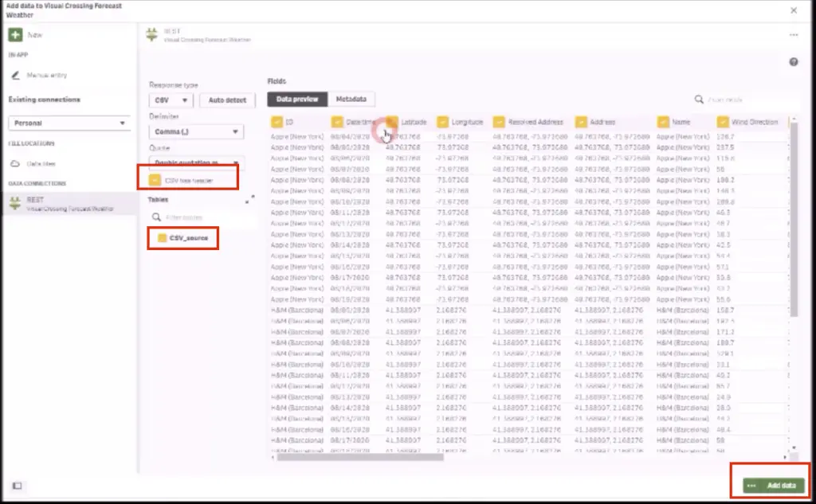Image resolution: width=816 pixels, height=504 pixels.
Task: Toggle the CSV has header checkbox
Action: tap(155, 181)
